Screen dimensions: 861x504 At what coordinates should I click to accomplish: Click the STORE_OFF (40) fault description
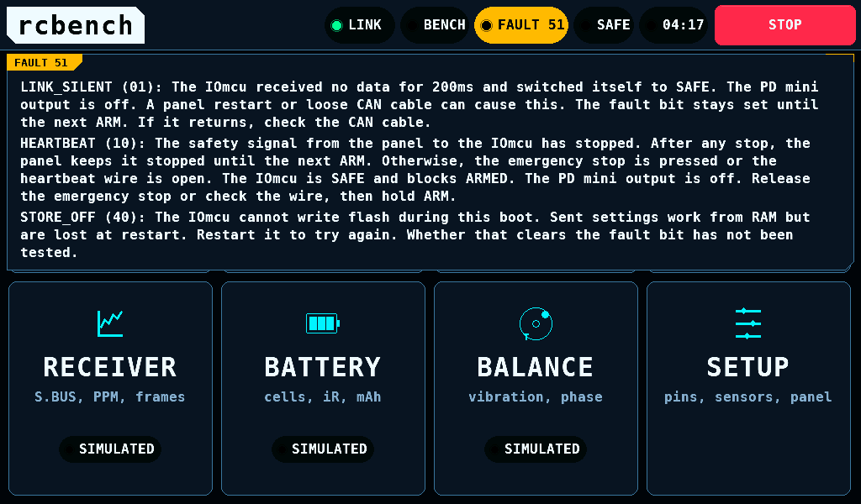415,234
